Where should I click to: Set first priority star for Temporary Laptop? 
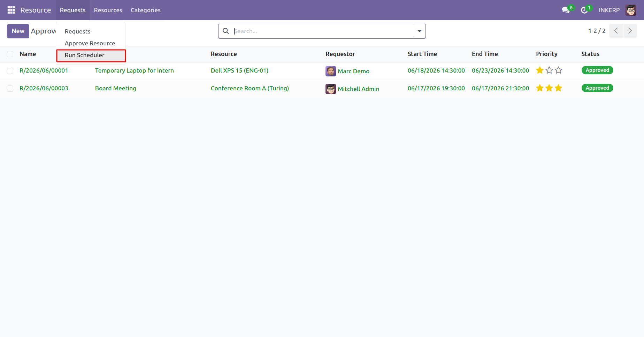click(x=540, y=70)
